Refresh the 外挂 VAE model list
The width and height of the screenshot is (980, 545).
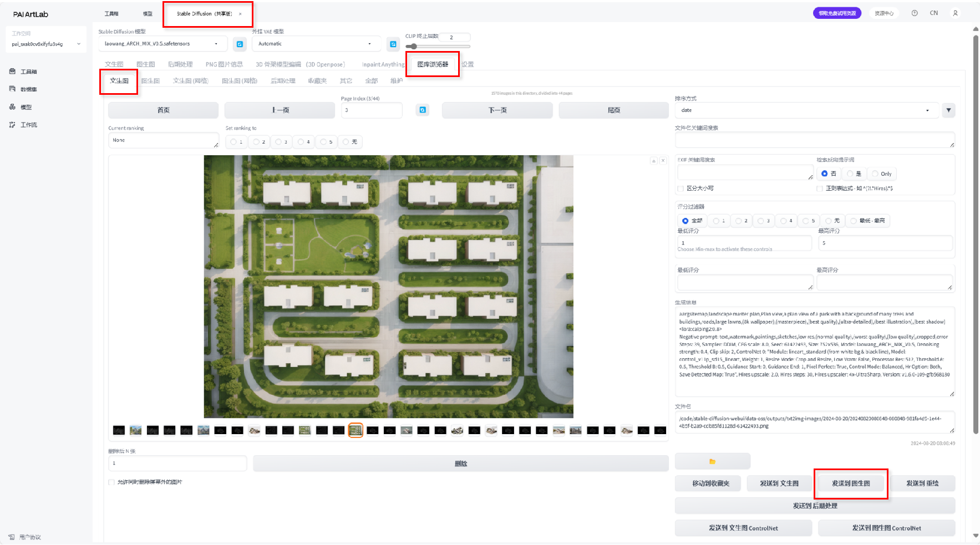click(x=393, y=44)
